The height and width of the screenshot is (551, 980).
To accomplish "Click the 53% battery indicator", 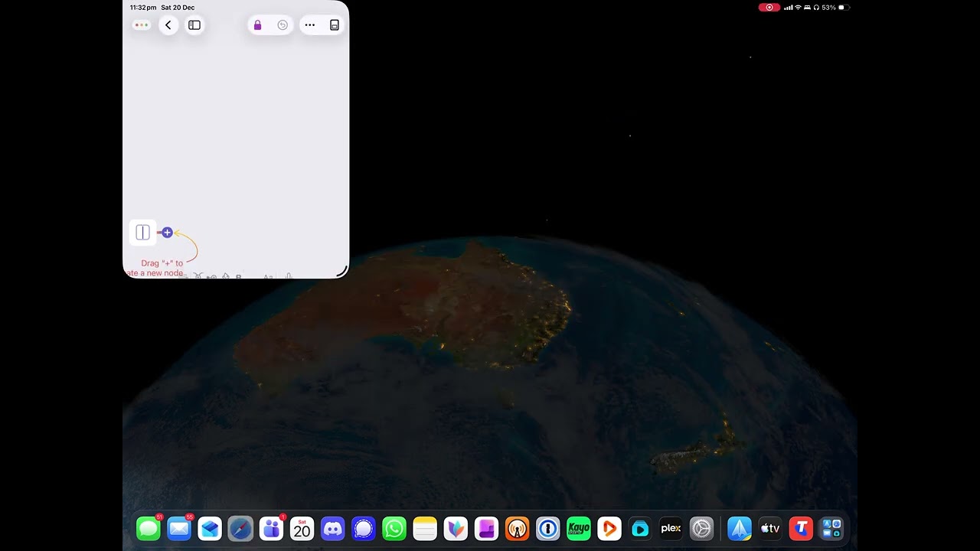I will click(835, 8).
